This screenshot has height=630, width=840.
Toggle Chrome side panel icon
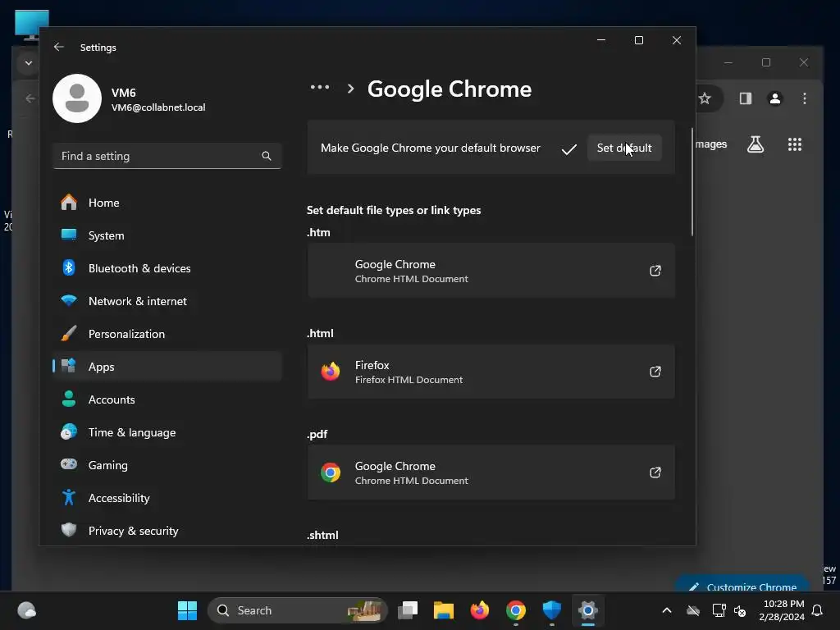click(x=745, y=98)
